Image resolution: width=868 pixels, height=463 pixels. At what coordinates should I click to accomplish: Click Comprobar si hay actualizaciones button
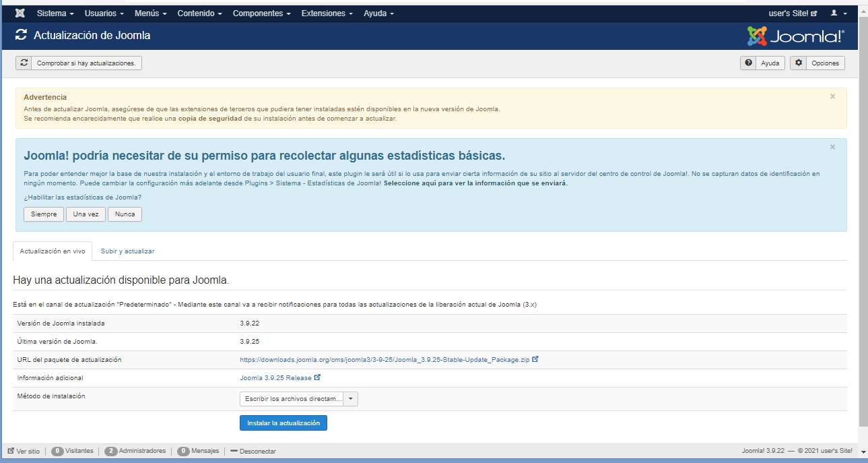pos(79,63)
